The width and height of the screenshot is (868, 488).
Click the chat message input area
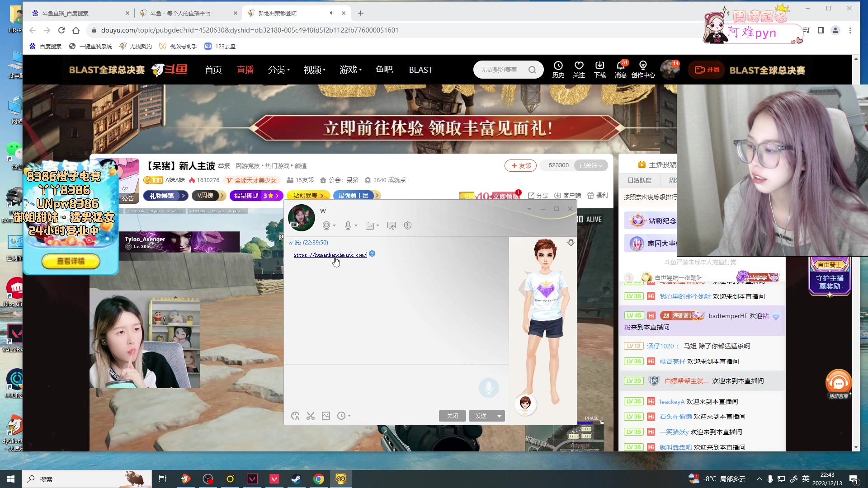[396, 386]
